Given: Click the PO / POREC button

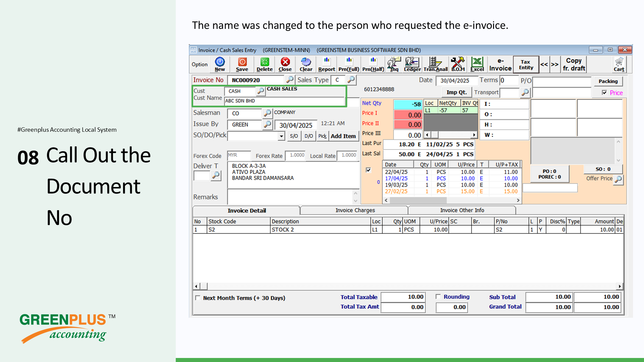Looking at the screenshot, I should click(x=550, y=174).
